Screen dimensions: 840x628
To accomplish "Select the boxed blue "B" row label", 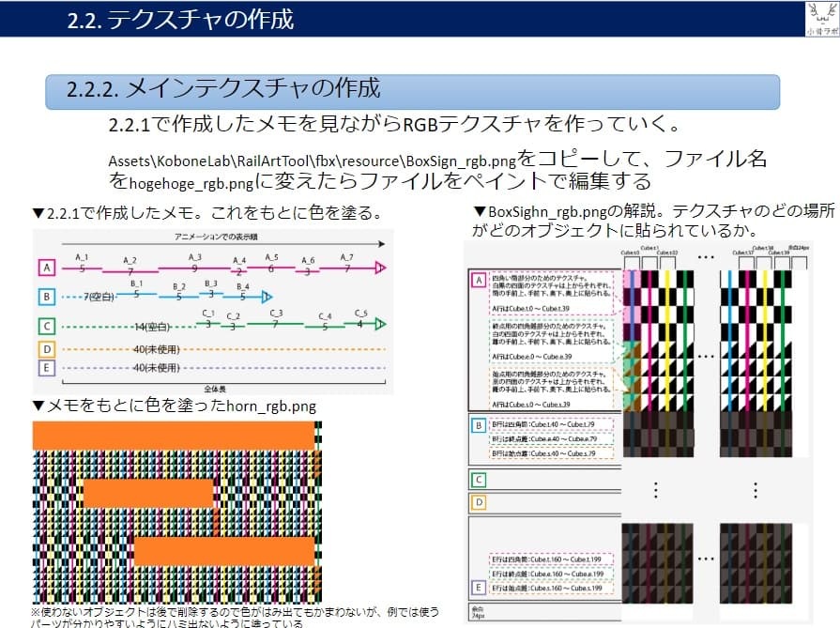I will pos(46,296).
